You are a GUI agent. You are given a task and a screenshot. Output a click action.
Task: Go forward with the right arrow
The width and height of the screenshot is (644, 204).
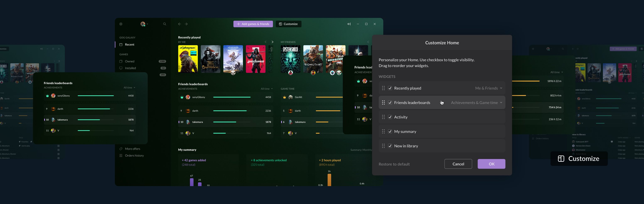pos(186,24)
